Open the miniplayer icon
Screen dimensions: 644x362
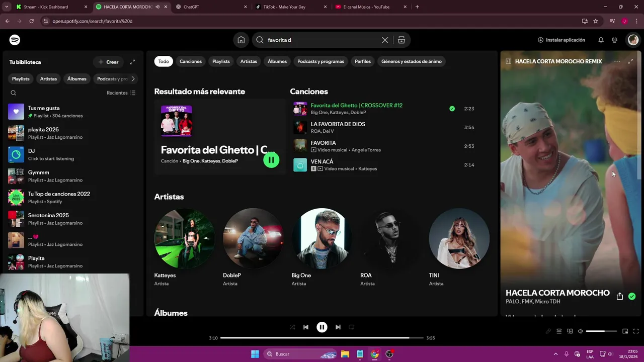[x=625, y=331]
